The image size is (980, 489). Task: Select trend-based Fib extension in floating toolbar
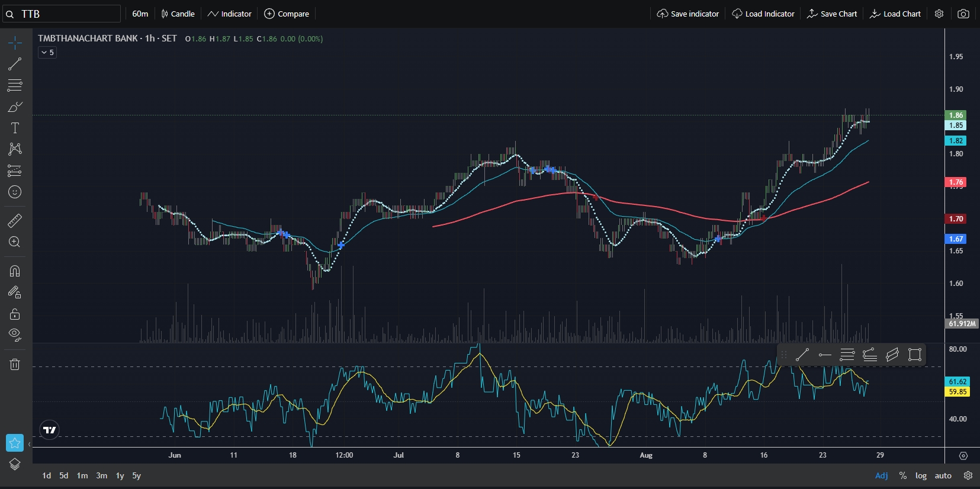click(870, 355)
